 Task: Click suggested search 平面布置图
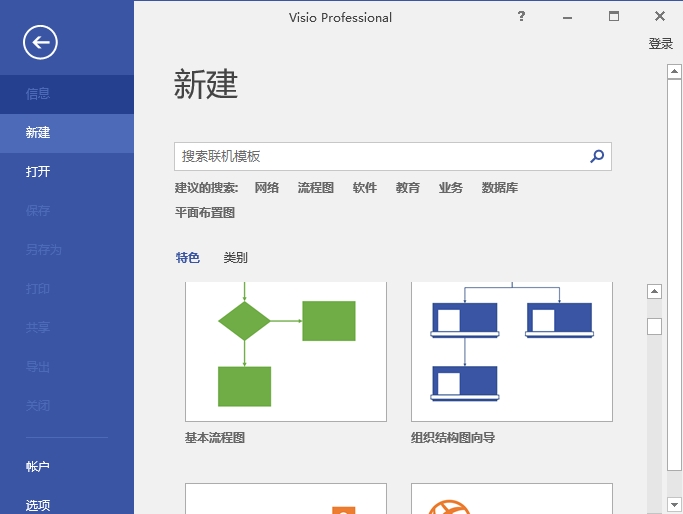[x=205, y=213]
